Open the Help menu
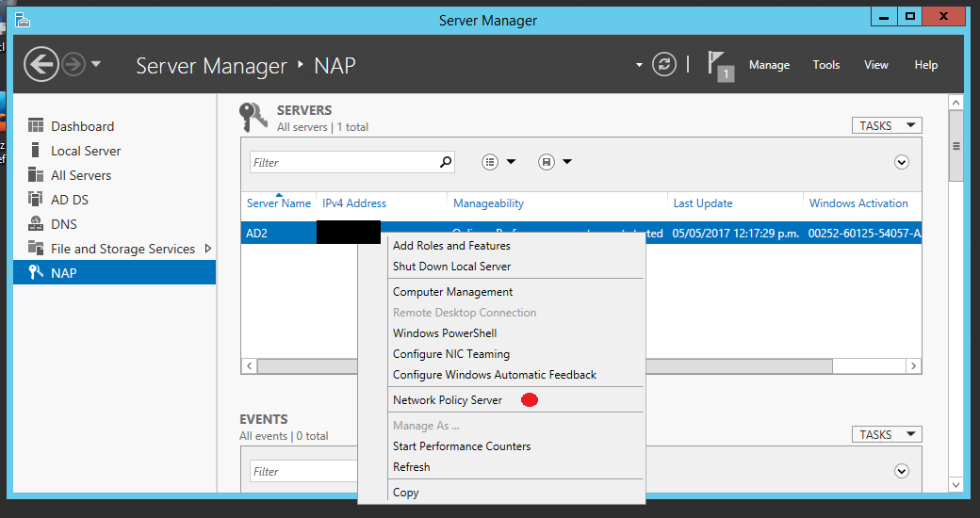The width and height of the screenshot is (980, 518). (x=926, y=65)
